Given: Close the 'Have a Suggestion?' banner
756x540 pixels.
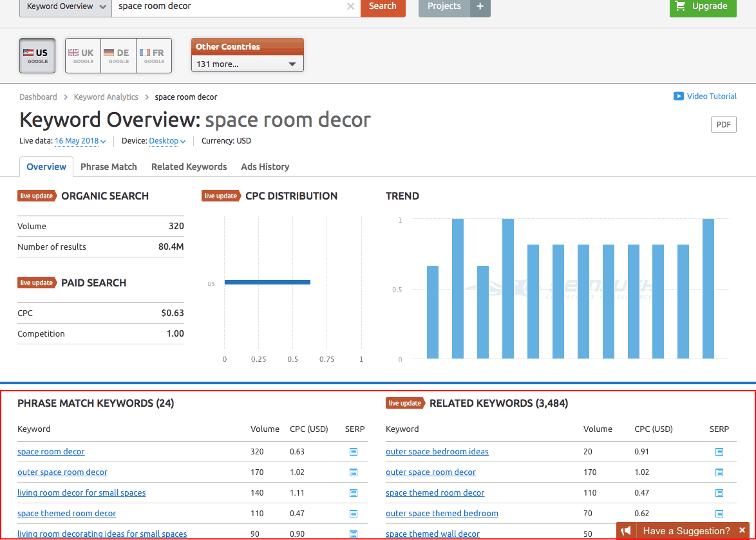Looking at the screenshot, I should [742, 531].
